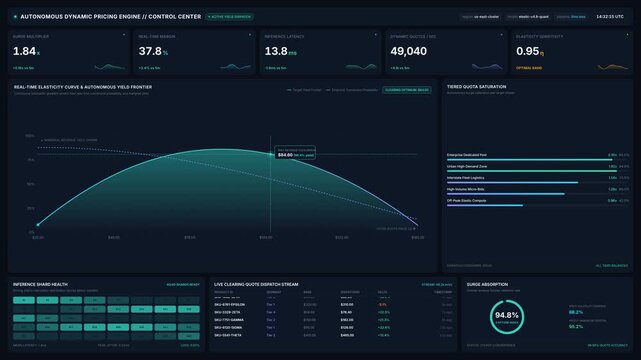Click the Elasticity Sensitivity 0.95 value
The image size is (641, 360).
[x=530, y=51]
